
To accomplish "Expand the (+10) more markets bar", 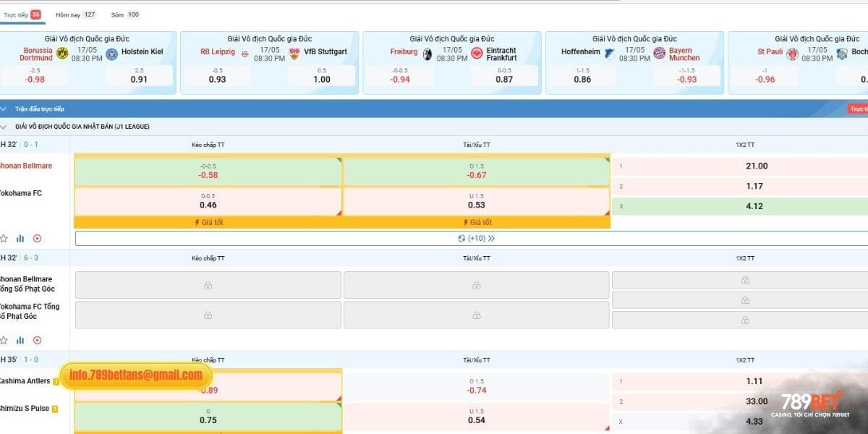I will point(477,238).
